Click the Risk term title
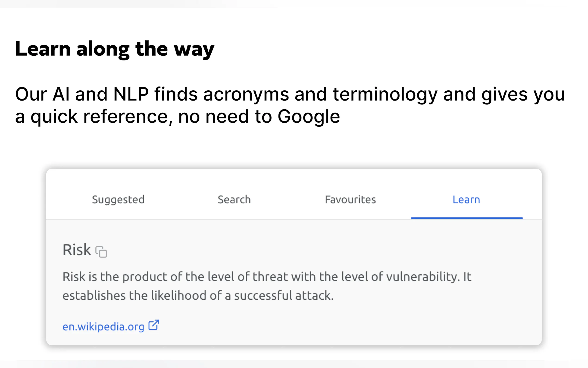Screen dimensions: 588x368 point(77,250)
